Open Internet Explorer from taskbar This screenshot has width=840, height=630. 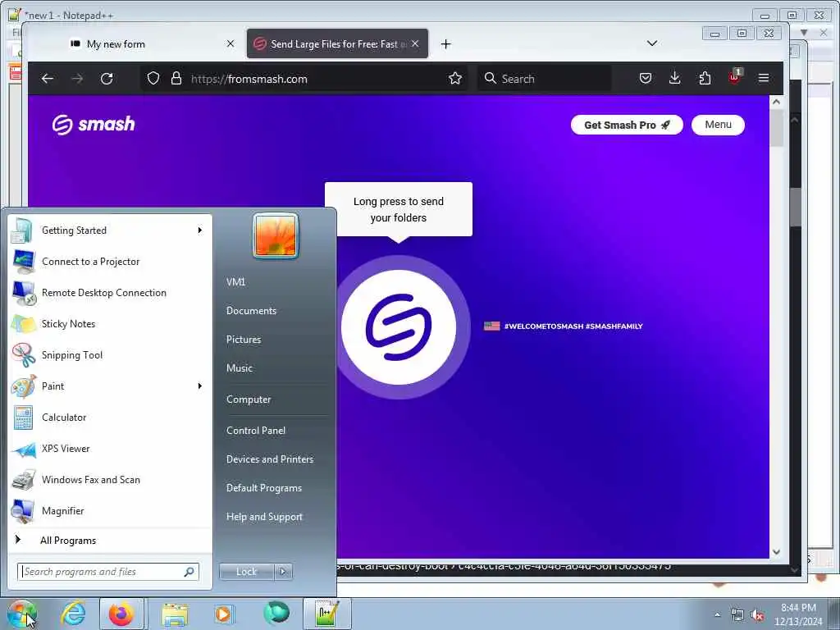(x=73, y=614)
